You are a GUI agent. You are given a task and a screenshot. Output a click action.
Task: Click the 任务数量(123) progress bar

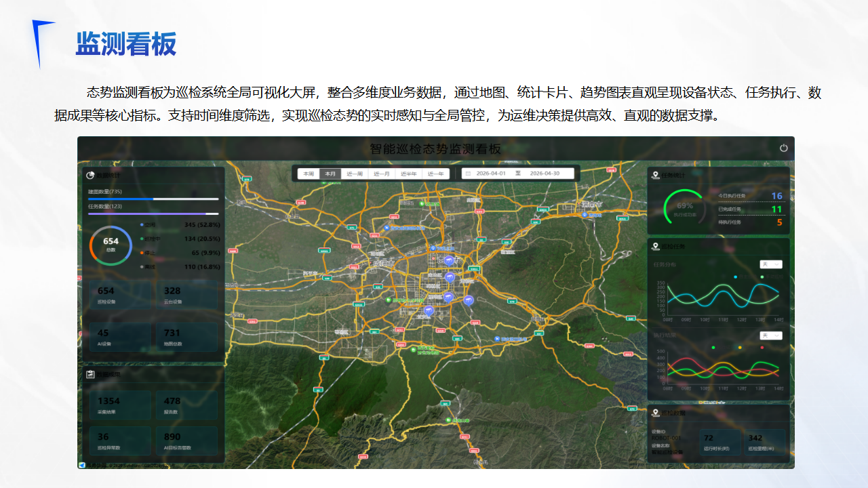coord(153,213)
